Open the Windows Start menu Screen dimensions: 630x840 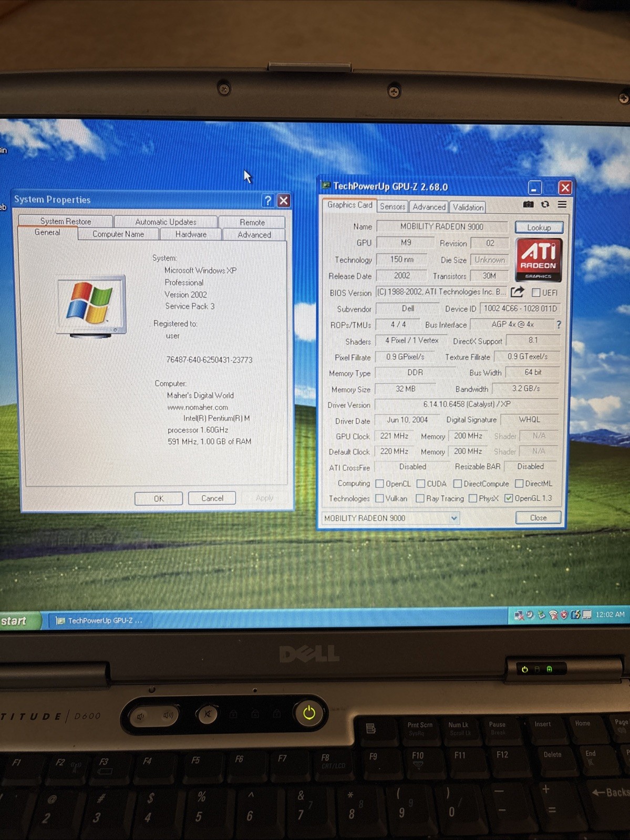coord(20,621)
